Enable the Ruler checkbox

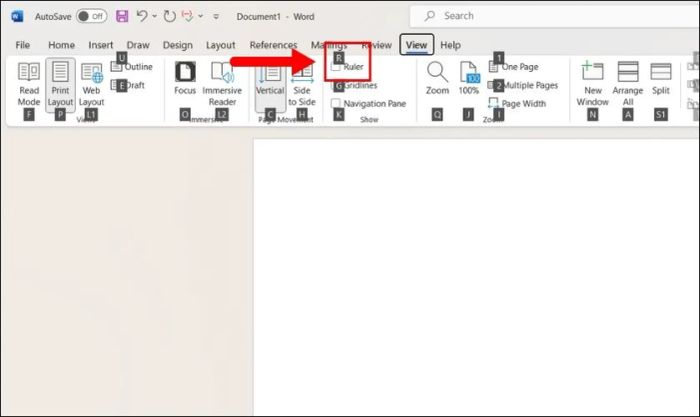pyautogui.click(x=336, y=67)
